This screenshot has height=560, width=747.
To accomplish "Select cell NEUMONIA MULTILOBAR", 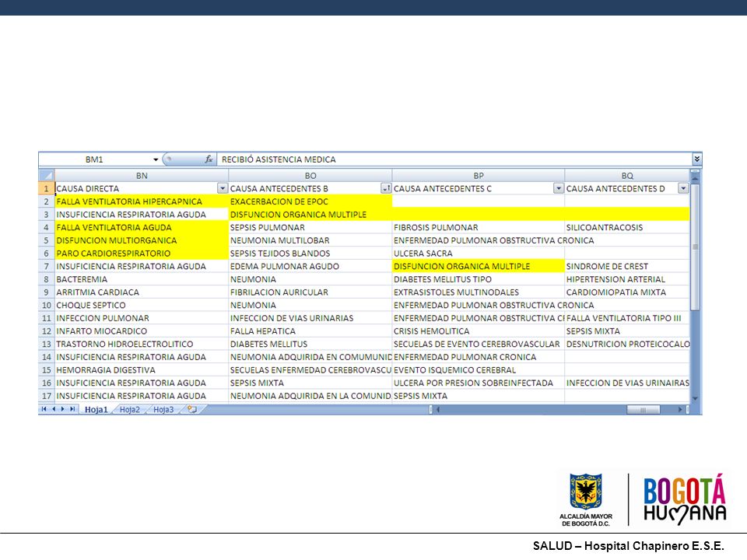I will [310, 240].
